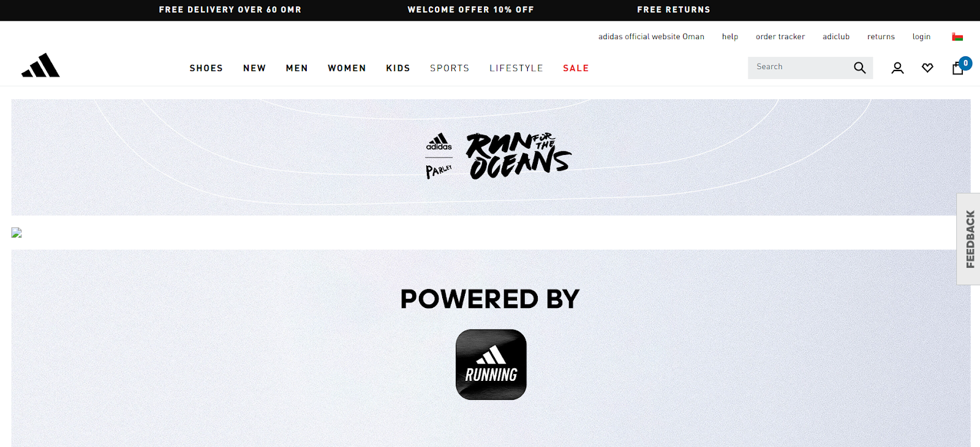The image size is (980, 447).
Task: Click the search magnifier icon
Action: coord(860,68)
